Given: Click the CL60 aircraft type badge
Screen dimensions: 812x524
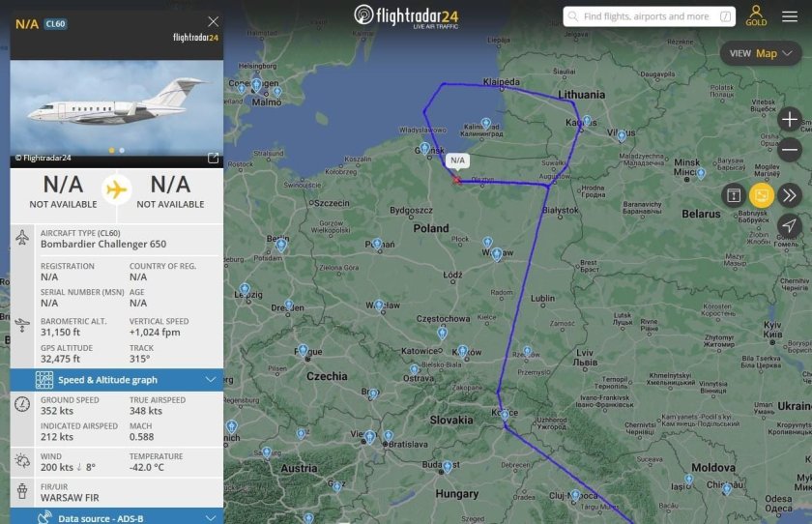Looking at the screenshot, I should pyautogui.click(x=55, y=23).
